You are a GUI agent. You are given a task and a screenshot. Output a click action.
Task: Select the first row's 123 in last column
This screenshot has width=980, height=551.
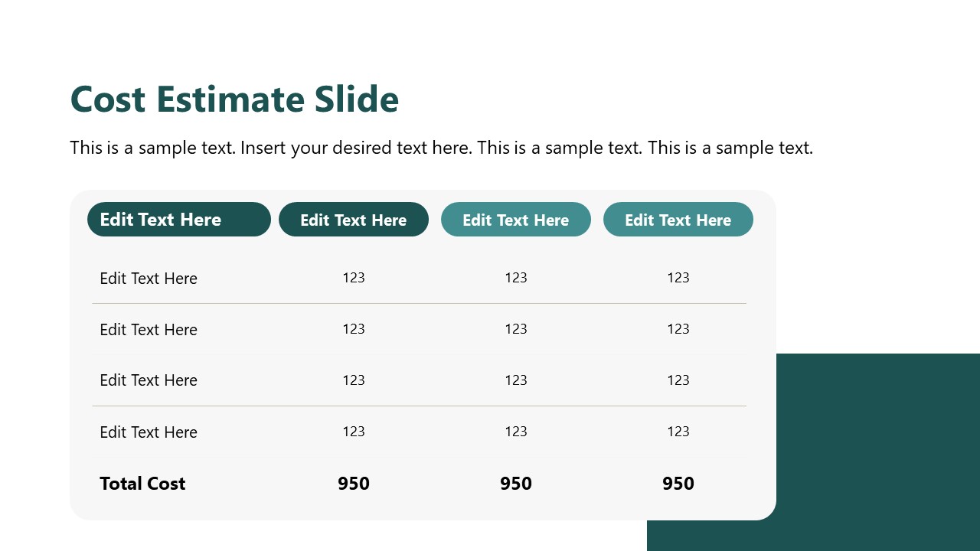pos(678,278)
